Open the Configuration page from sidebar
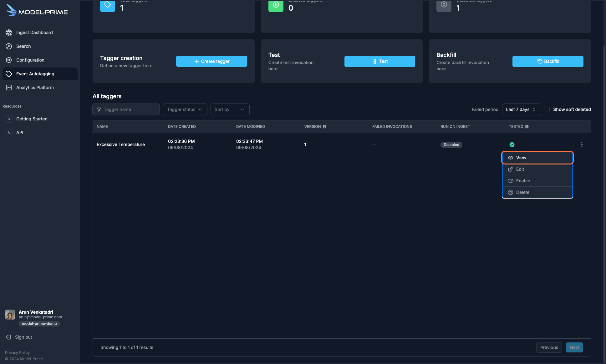Screen dimensions: 606x364 [x=40, y=60]
